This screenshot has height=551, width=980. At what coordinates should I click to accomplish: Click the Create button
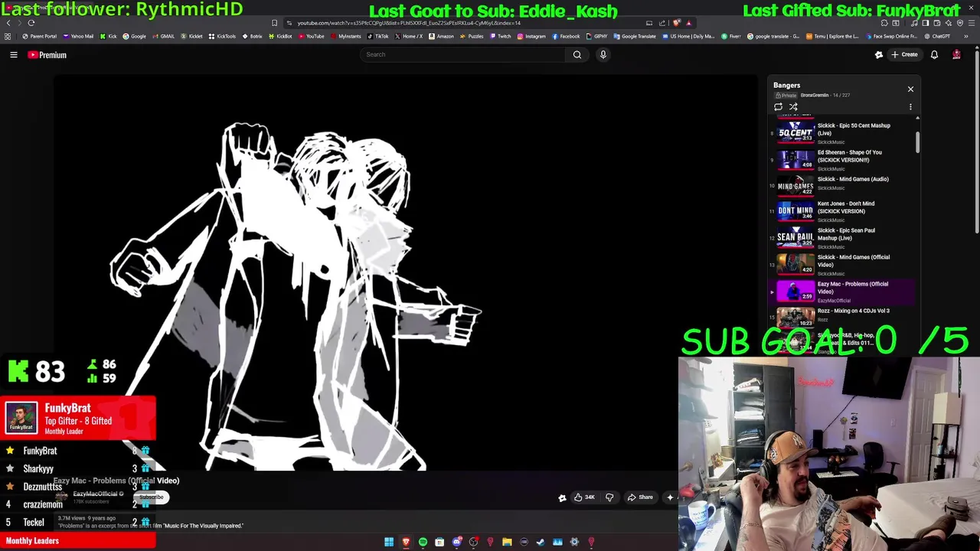coord(904,54)
